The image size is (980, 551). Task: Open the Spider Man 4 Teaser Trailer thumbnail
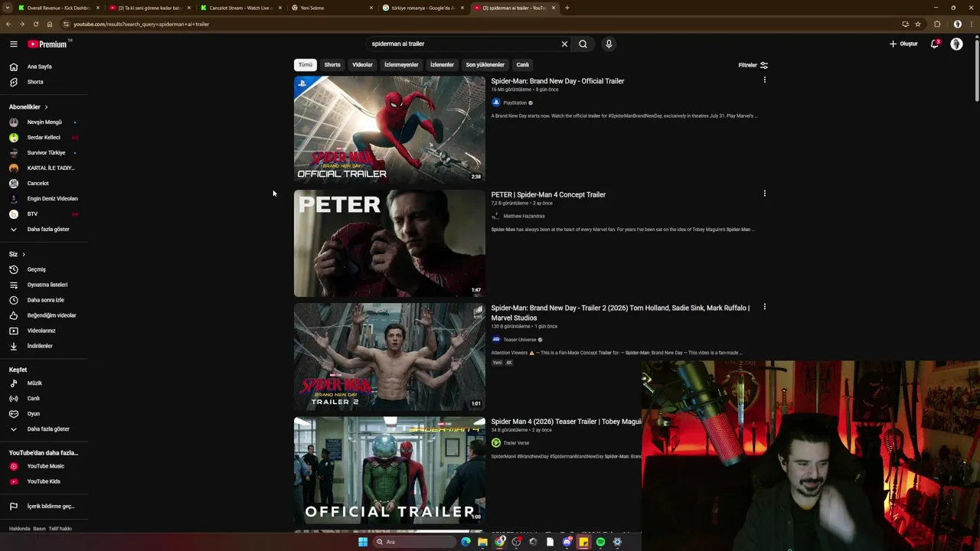(389, 470)
